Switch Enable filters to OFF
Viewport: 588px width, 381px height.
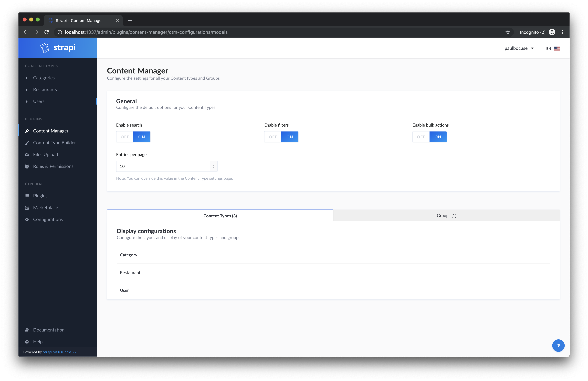point(273,137)
